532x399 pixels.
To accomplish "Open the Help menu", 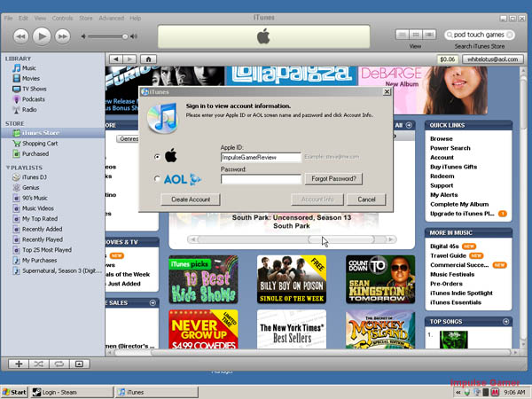I will pos(135,18).
